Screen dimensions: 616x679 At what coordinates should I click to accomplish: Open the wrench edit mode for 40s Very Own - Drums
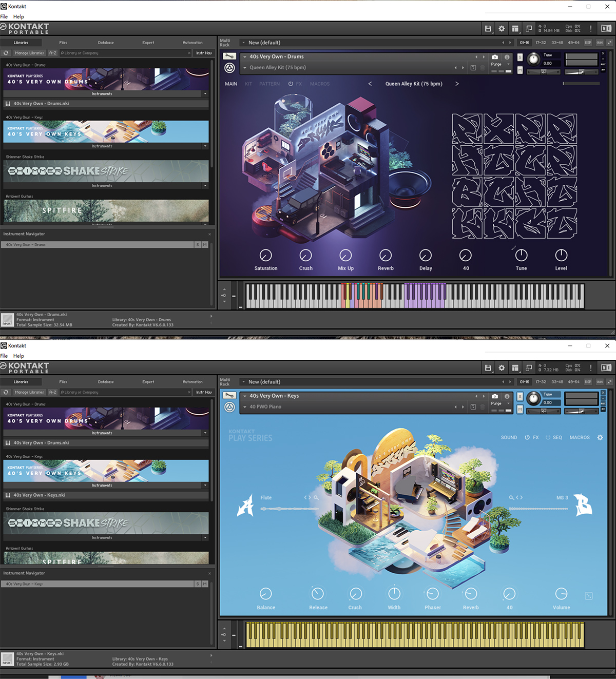[229, 56]
